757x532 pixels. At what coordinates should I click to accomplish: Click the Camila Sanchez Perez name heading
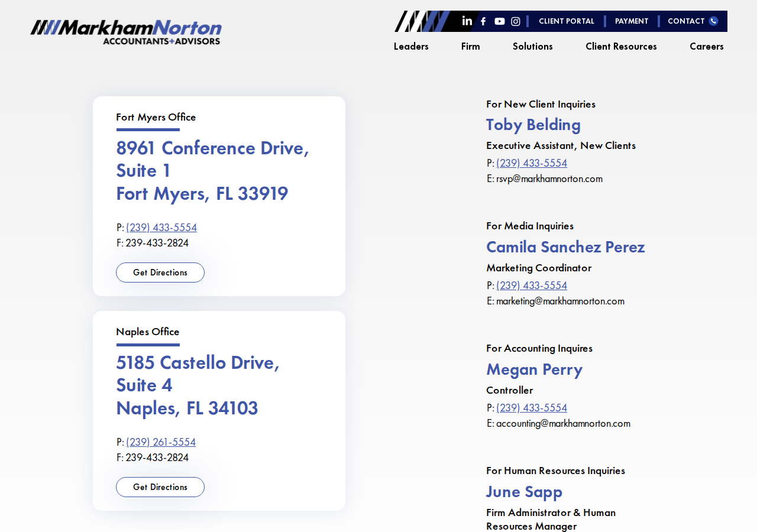(x=565, y=247)
